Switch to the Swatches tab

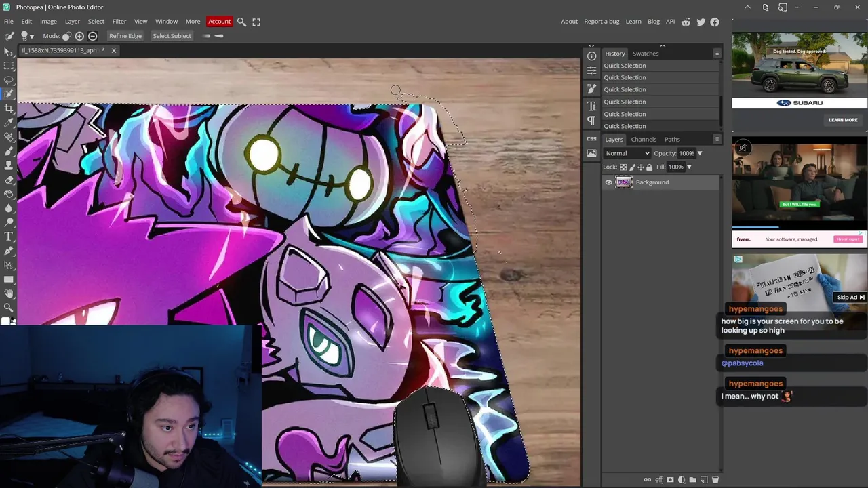click(x=646, y=54)
